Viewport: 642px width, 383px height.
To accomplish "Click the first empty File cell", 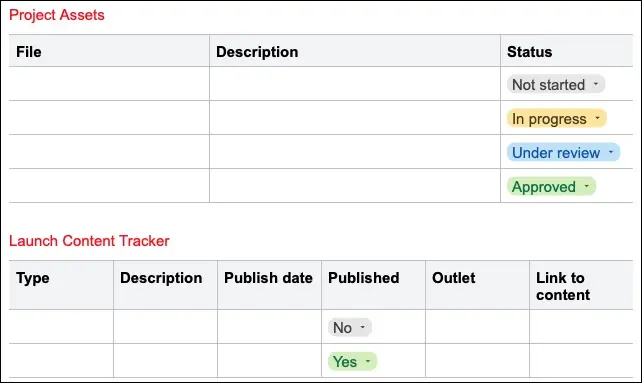I will pos(109,84).
